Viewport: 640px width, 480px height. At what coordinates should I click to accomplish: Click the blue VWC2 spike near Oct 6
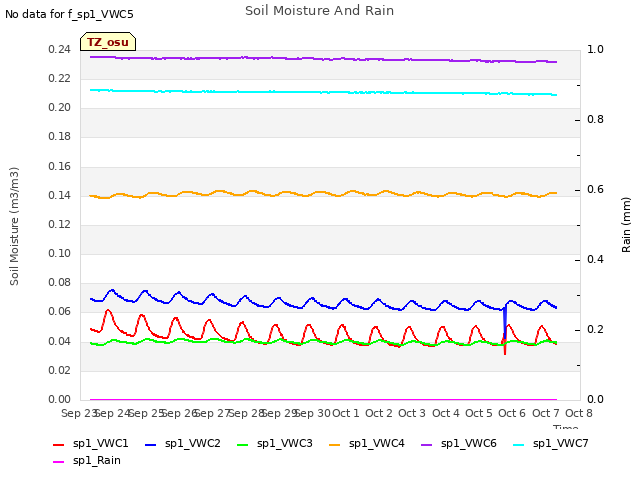505,322
